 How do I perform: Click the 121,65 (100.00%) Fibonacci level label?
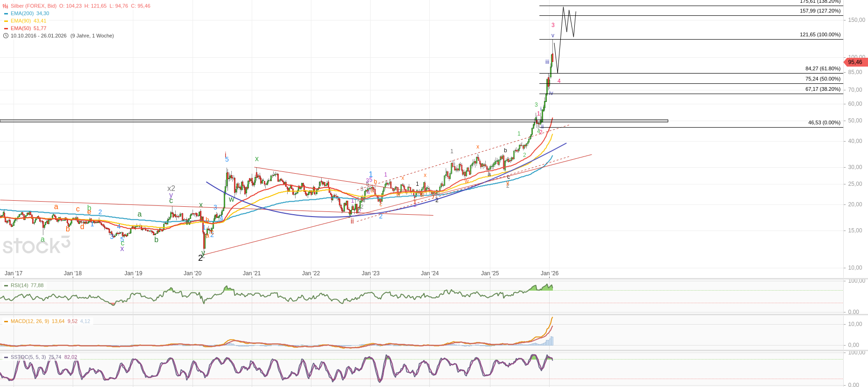point(820,35)
